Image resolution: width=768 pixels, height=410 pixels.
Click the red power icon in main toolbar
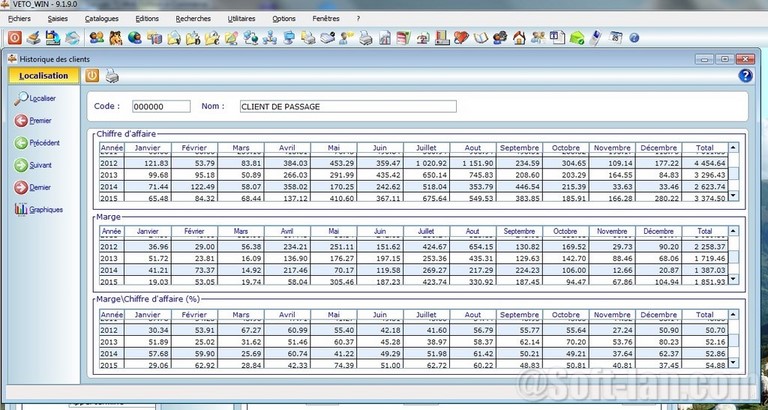pyautogui.click(x=14, y=38)
